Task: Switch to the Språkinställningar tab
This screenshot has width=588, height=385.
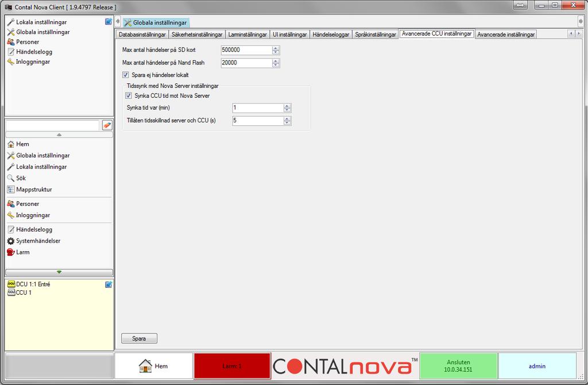Action: click(x=376, y=34)
